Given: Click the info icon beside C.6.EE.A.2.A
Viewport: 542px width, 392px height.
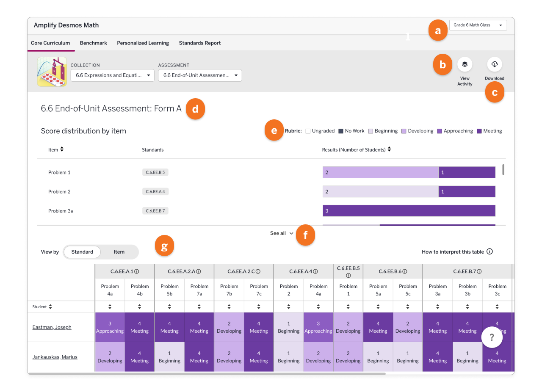Looking at the screenshot, I should pos(198,271).
